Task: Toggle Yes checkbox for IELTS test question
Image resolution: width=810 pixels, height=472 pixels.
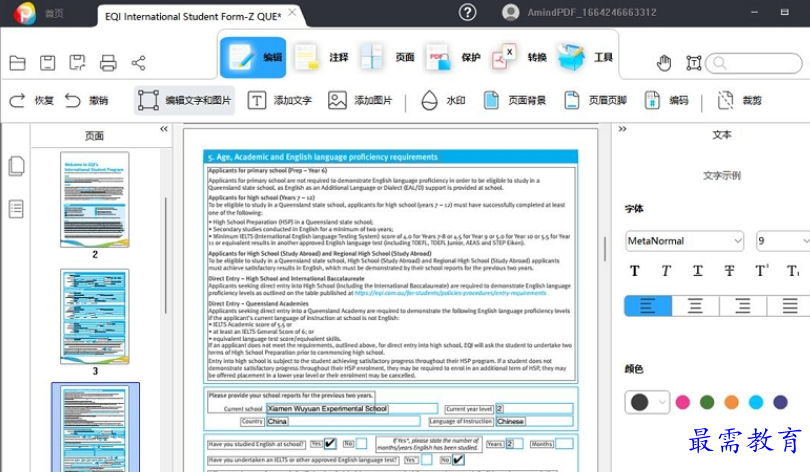Action: pyautogui.click(x=427, y=460)
